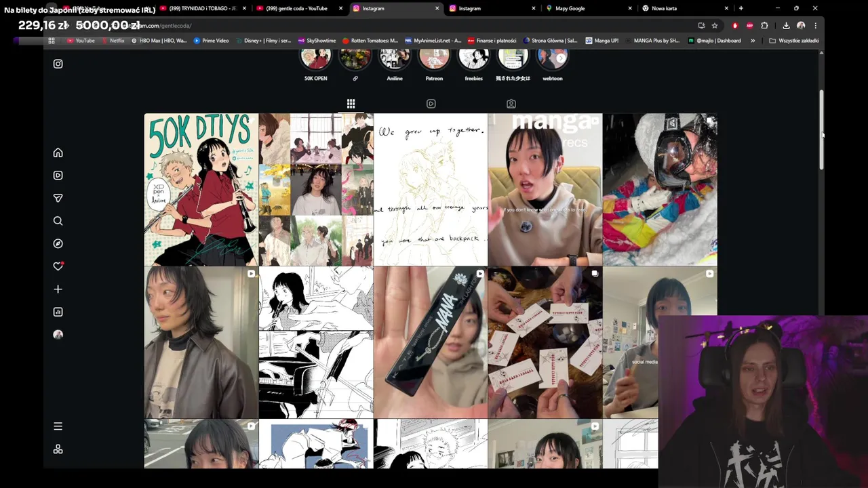Click the page vertical scrollbar thumb
Image resolution: width=868 pixels, height=488 pixels.
[x=821, y=129]
